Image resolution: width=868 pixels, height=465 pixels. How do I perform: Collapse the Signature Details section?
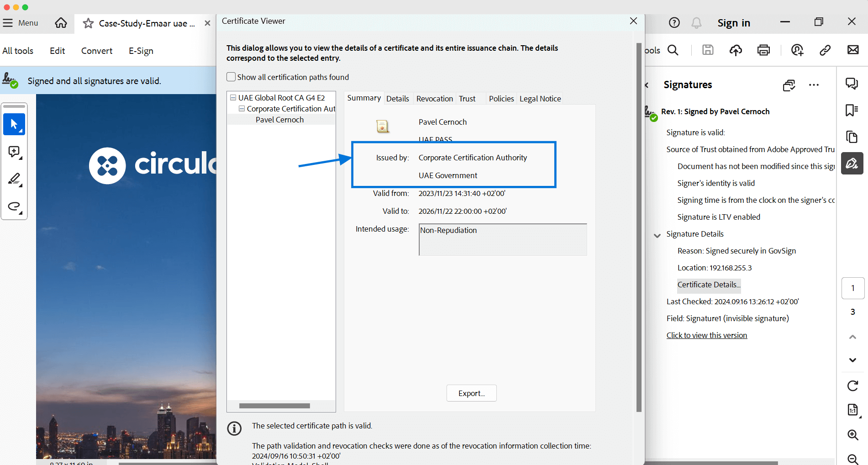point(657,235)
